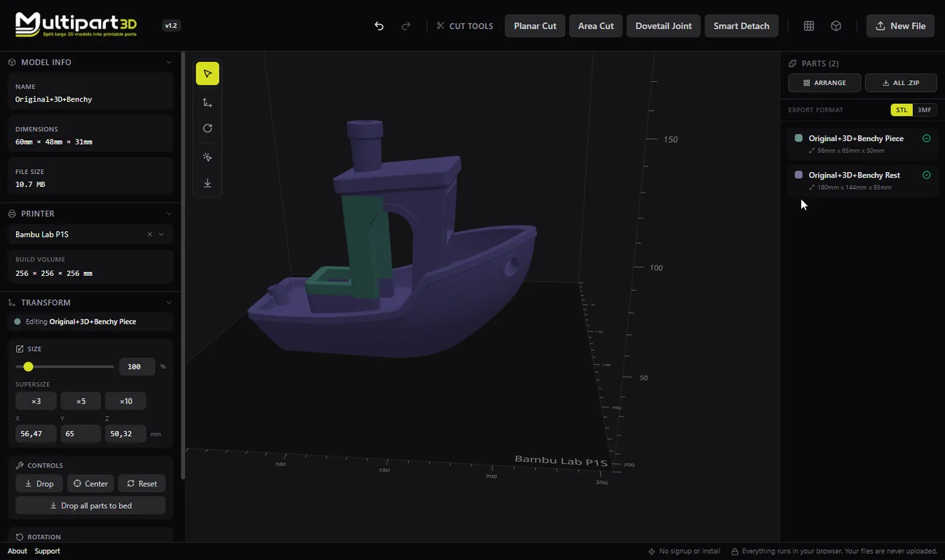Screen dimensions: 945x560
Task: Click the left panel scrollbar
Action: point(183,267)
